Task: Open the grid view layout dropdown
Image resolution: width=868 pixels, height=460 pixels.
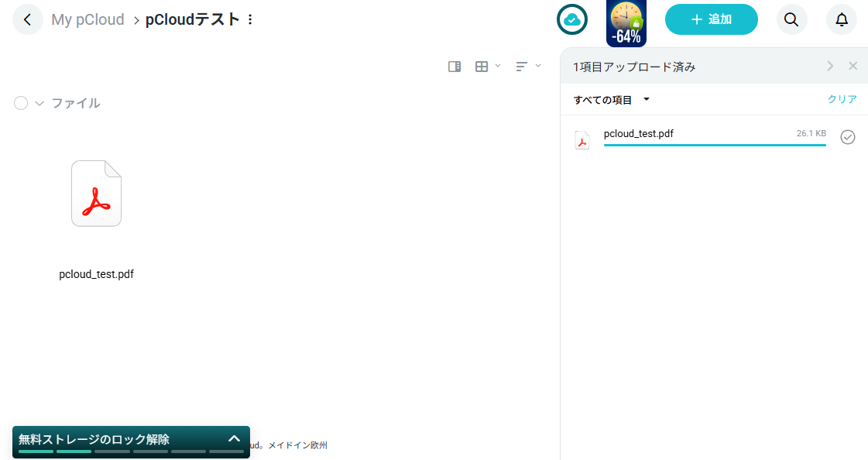Action: click(488, 67)
